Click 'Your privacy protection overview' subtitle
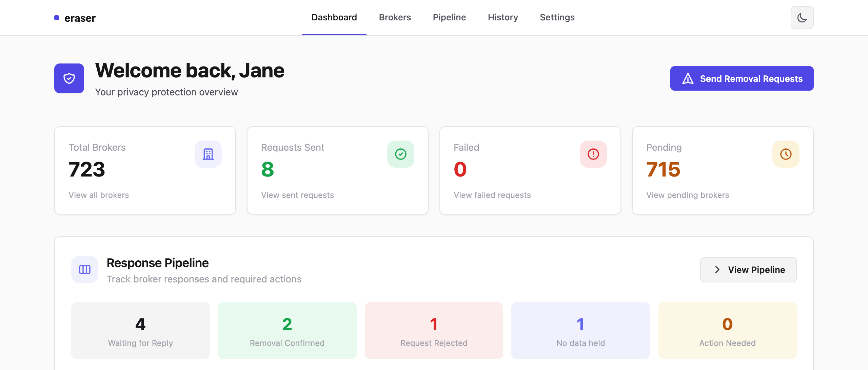This screenshot has height=370, width=868. 166,92
